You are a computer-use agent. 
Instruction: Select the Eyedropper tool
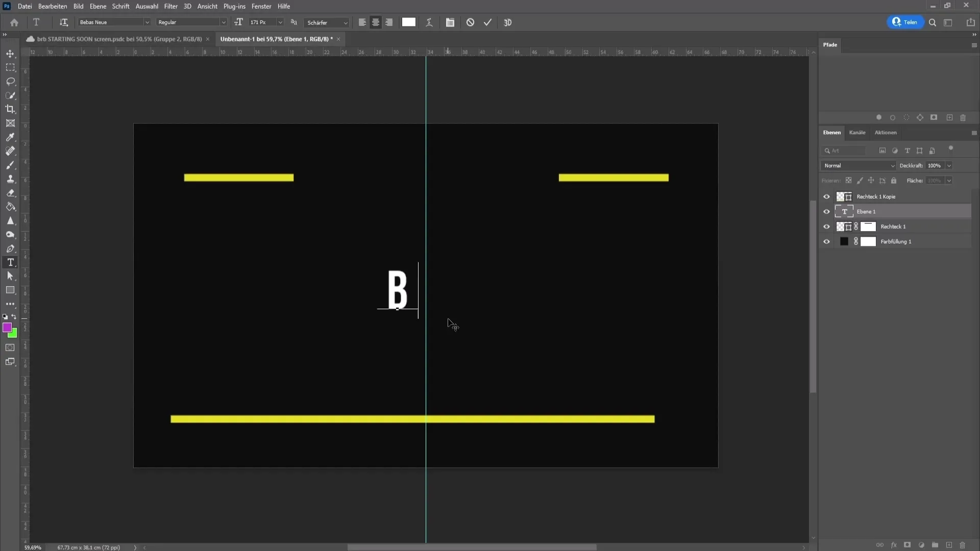pos(10,137)
